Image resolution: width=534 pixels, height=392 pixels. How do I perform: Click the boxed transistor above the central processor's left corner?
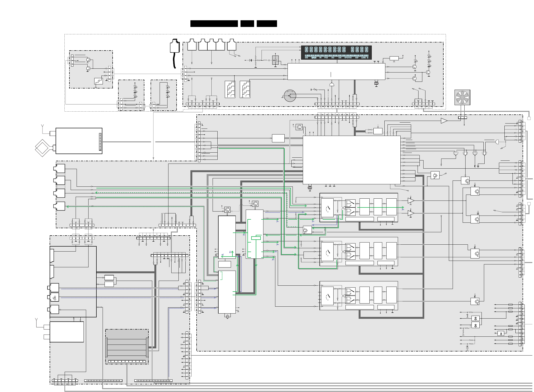pos(299,127)
